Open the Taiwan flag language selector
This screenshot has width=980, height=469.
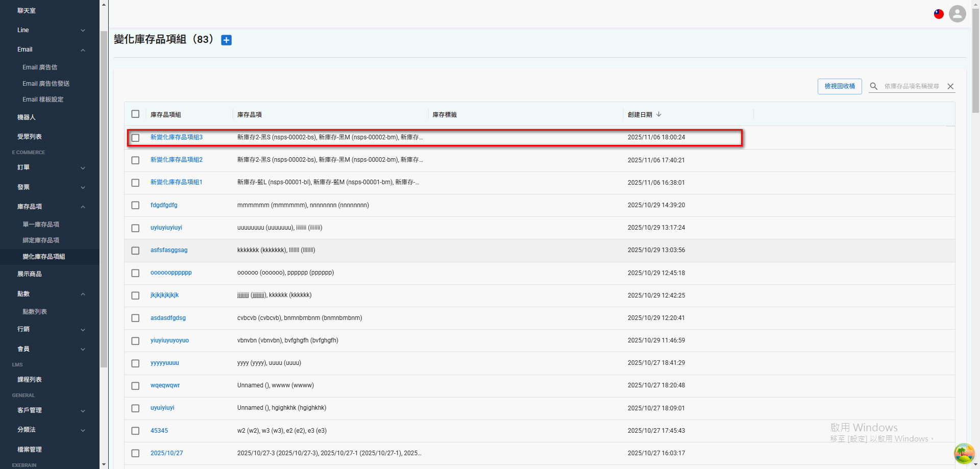pos(939,14)
